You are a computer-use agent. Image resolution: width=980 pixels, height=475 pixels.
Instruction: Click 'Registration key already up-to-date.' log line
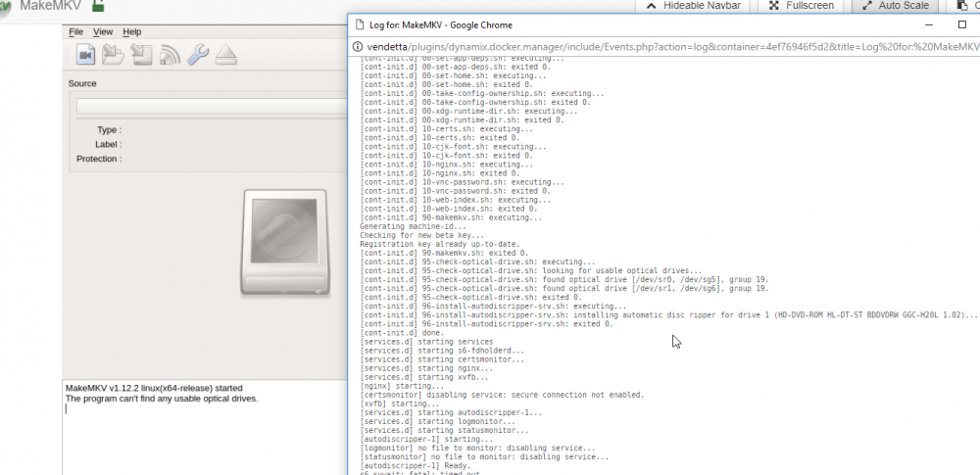tap(440, 245)
